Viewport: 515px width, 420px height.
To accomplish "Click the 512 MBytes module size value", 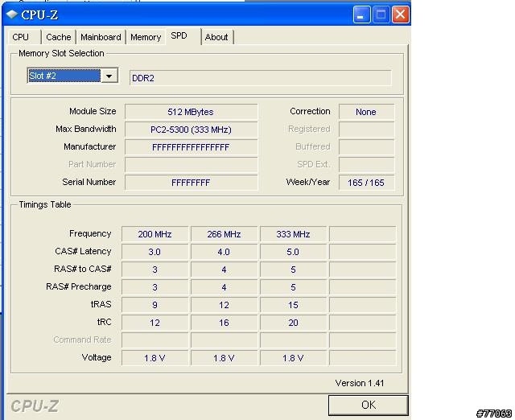I will coord(191,112).
